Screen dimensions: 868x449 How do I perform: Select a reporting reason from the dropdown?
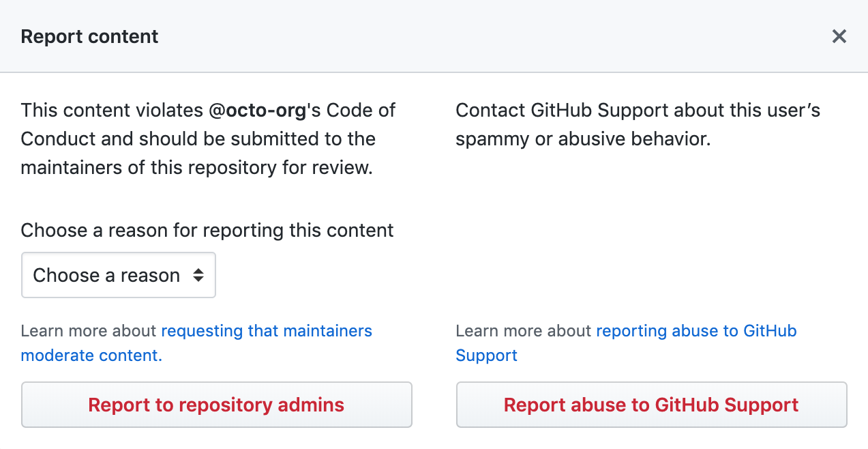(118, 275)
